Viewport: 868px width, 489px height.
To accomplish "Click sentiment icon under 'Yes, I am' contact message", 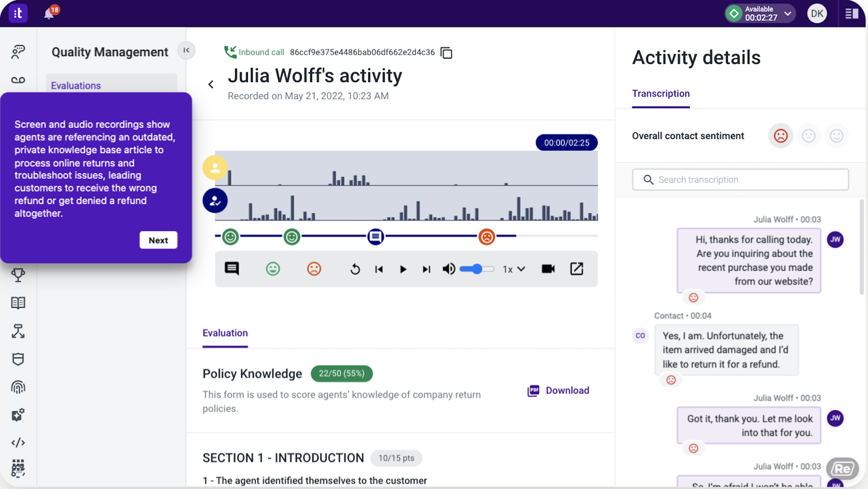I will point(671,380).
